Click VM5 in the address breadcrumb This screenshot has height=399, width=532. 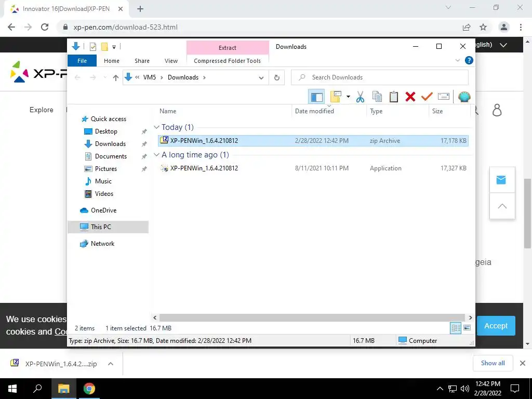pyautogui.click(x=149, y=77)
